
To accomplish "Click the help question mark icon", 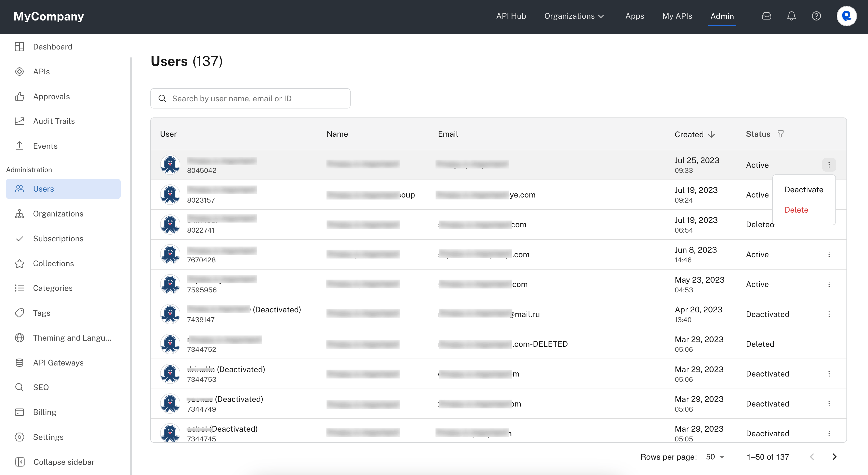I will tap(816, 16).
